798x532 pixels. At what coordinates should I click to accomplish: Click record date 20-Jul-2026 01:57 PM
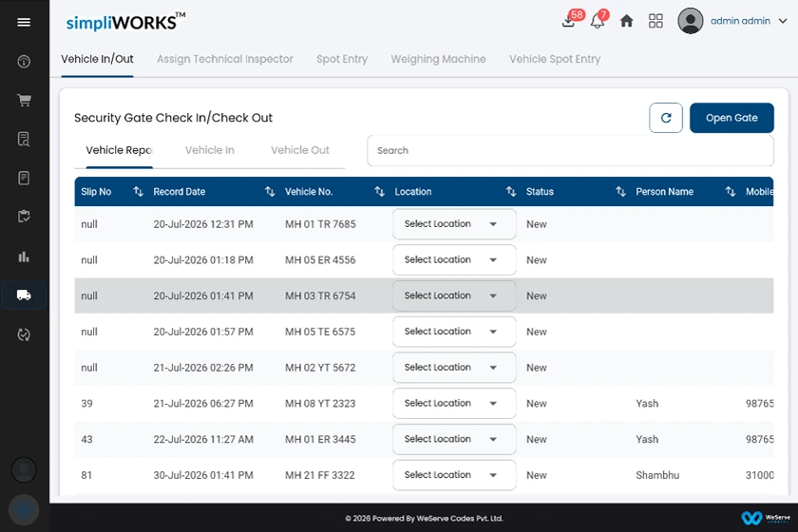coord(203,332)
